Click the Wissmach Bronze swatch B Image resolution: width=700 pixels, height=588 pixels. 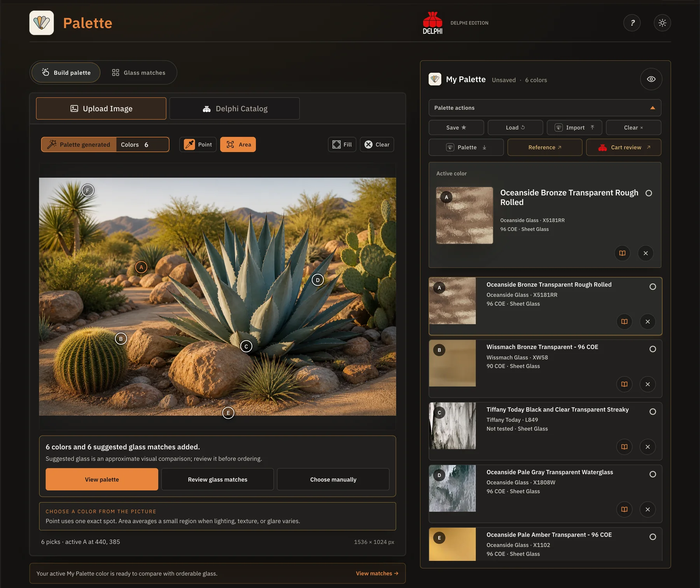[452, 363]
